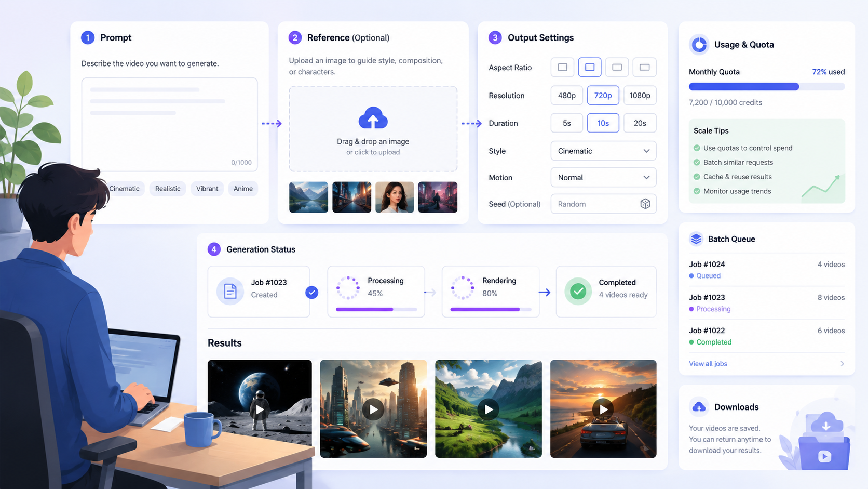Click the Batch Queue layers icon
This screenshot has height=489, width=868.
click(696, 239)
